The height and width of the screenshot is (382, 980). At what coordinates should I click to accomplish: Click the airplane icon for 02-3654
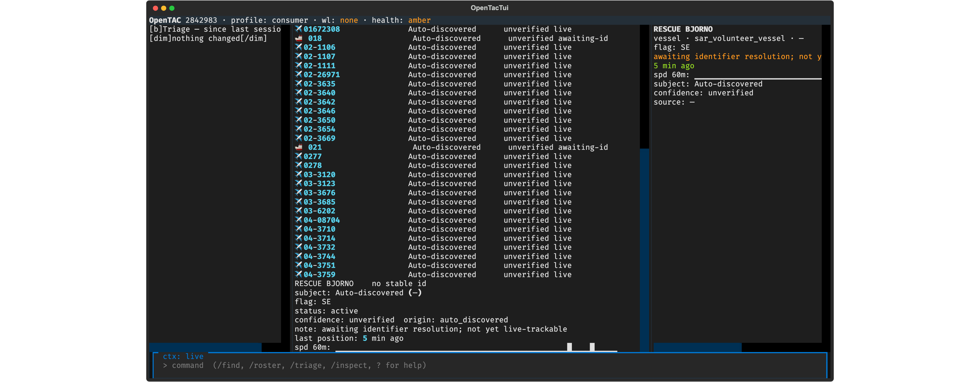click(299, 129)
